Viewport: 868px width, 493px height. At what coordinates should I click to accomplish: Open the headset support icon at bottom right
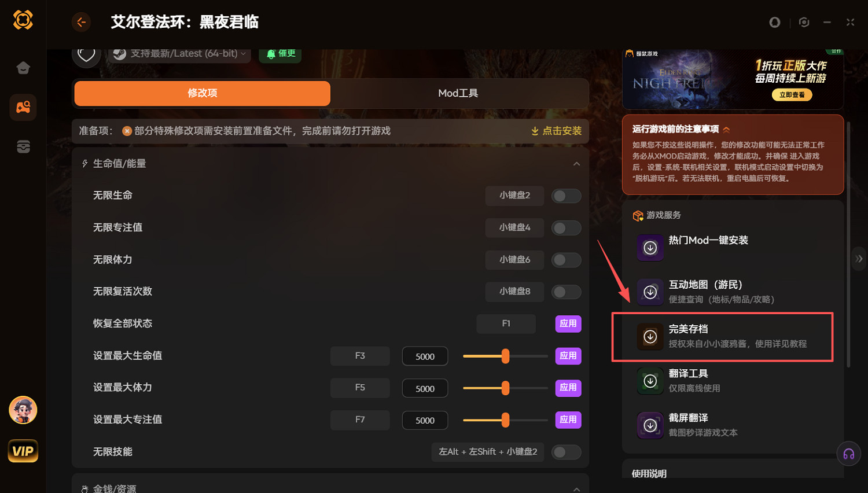click(x=848, y=454)
